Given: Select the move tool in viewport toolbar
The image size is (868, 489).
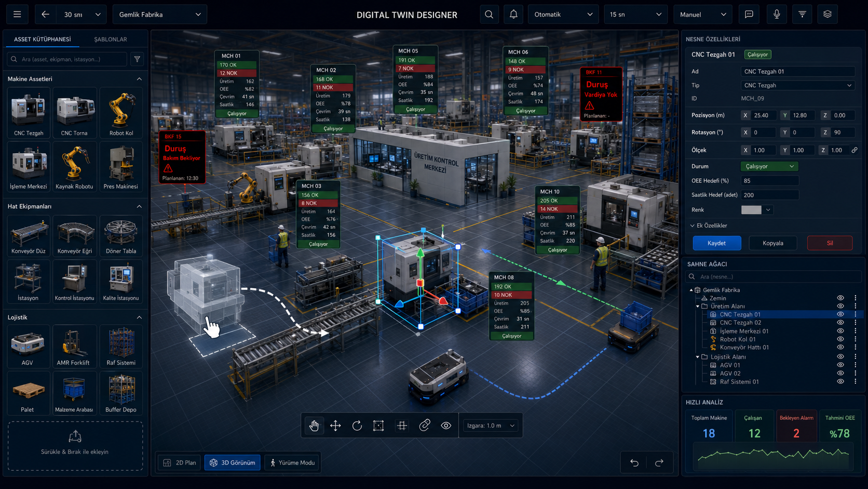Looking at the screenshot, I should pyautogui.click(x=335, y=426).
